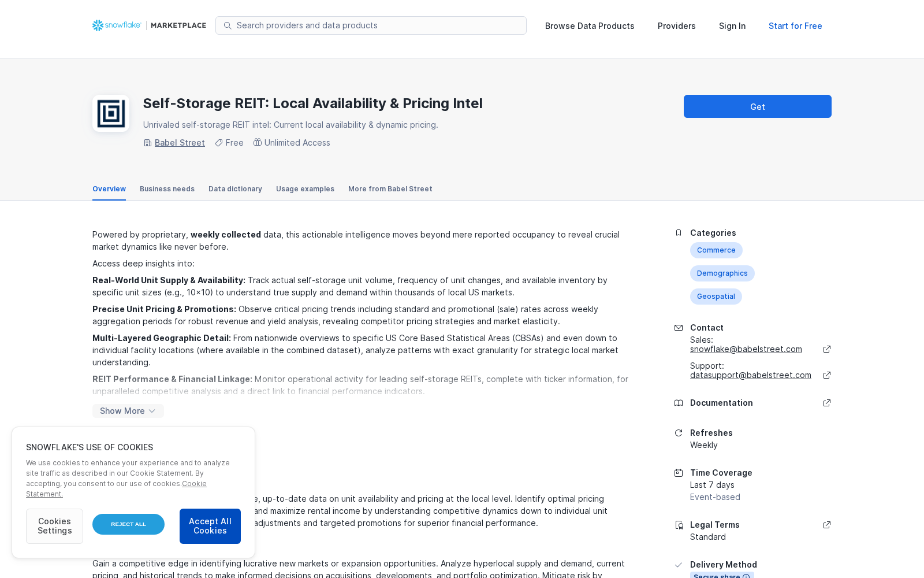Viewport: 924px width, 578px height.
Task: Click the 'Event-based' text
Action: (x=715, y=497)
